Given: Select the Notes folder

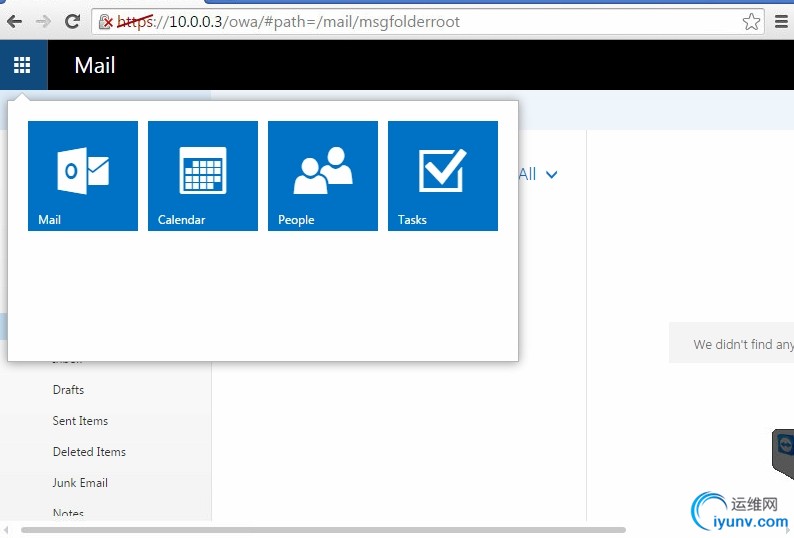Looking at the screenshot, I should point(68,513).
